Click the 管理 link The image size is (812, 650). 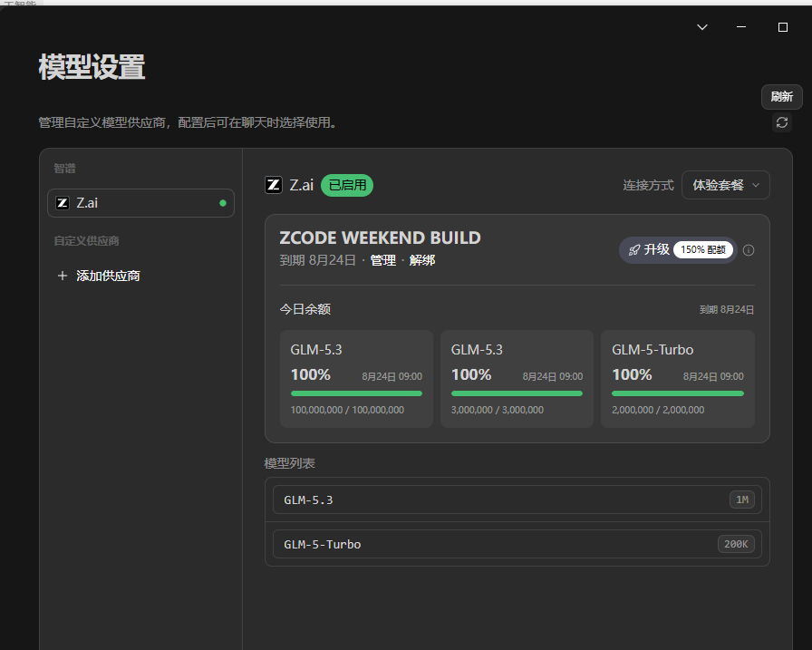click(x=382, y=260)
